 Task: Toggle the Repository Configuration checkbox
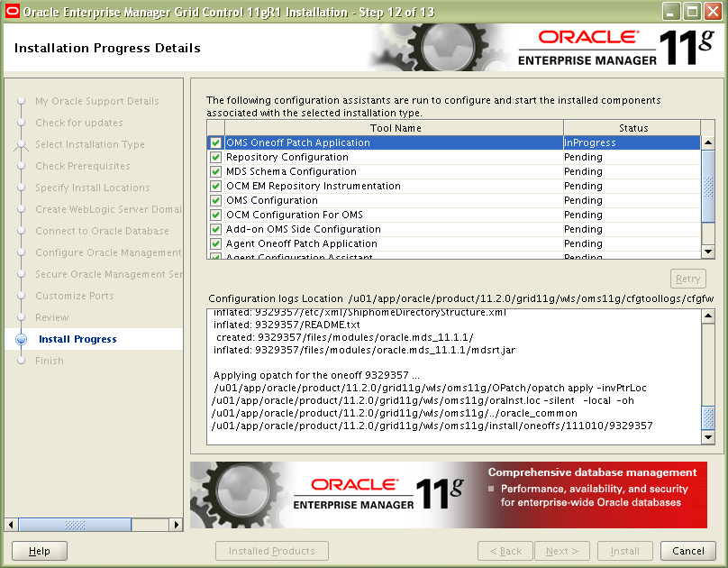tap(215, 157)
